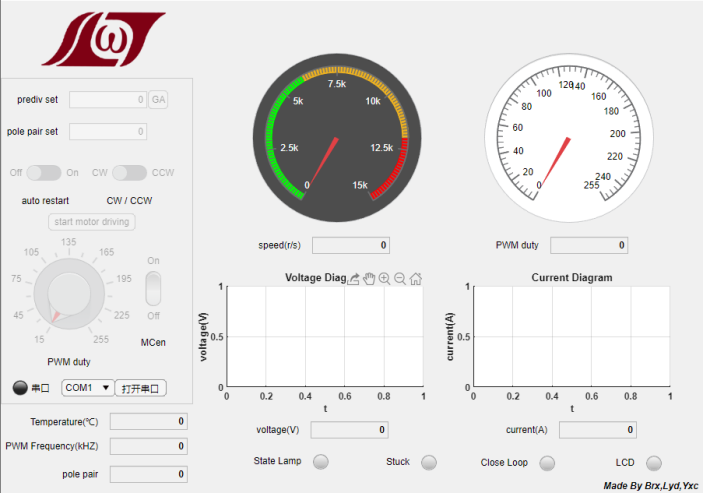Open the COM1 port dropdown
Viewport: 704px width, 494px height.
(88, 388)
